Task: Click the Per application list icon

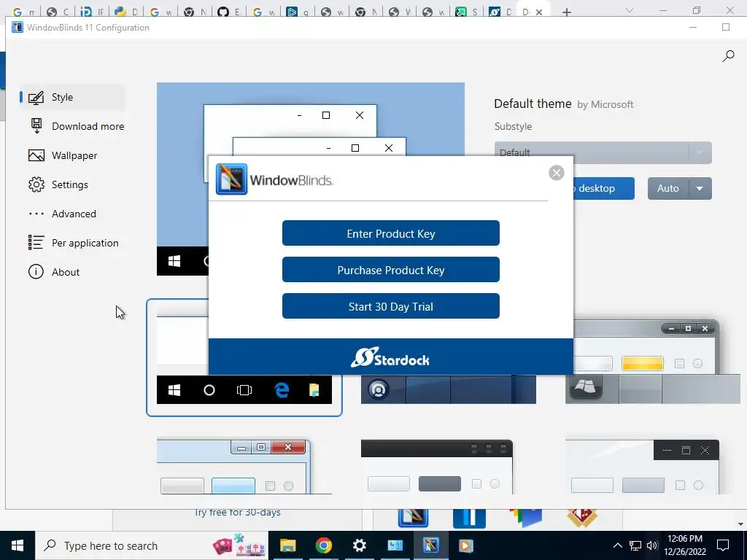Action: tap(36, 242)
